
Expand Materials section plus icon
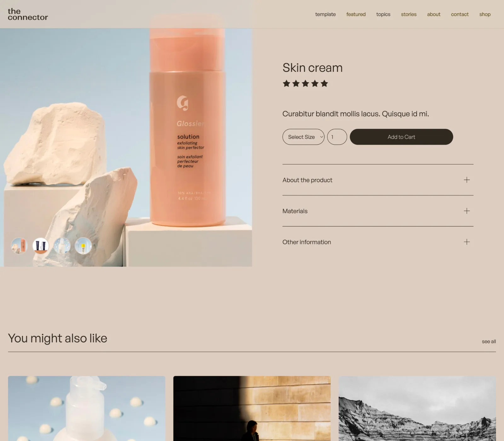467,211
